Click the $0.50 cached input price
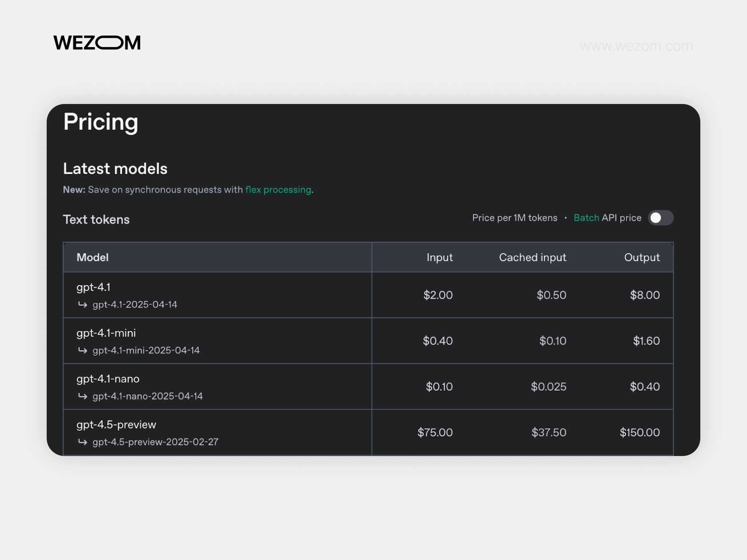 (x=551, y=295)
